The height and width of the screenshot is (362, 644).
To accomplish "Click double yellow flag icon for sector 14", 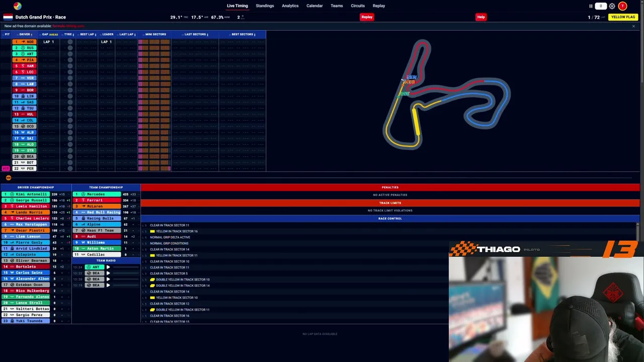I will point(152,286).
